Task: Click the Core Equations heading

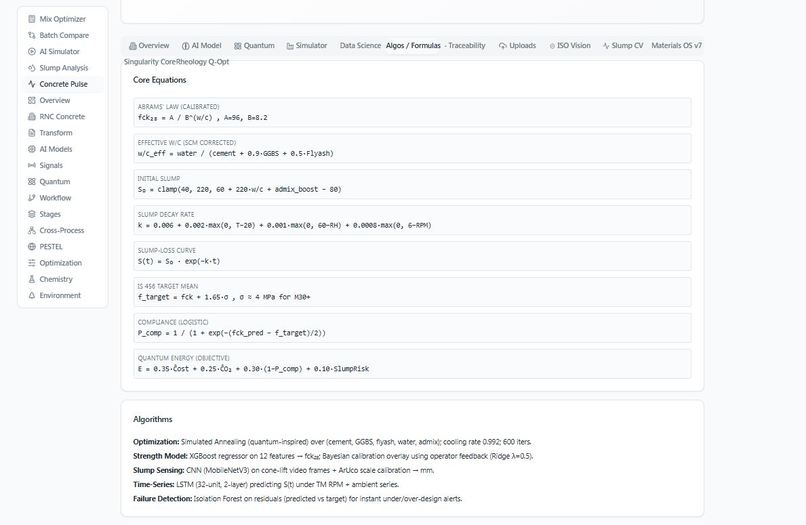Action: (x=159, y=80)
